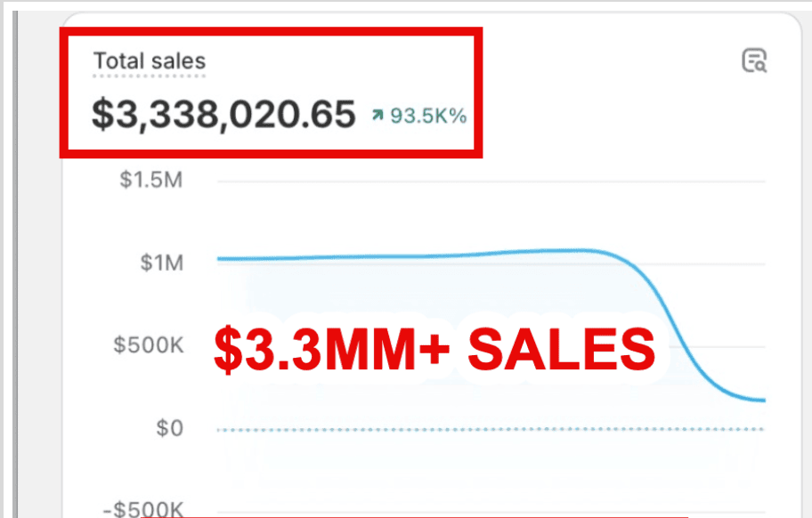Click the red $3.3MM+ SALES overlay text
The image size is (812, 518).
(434, 347)
